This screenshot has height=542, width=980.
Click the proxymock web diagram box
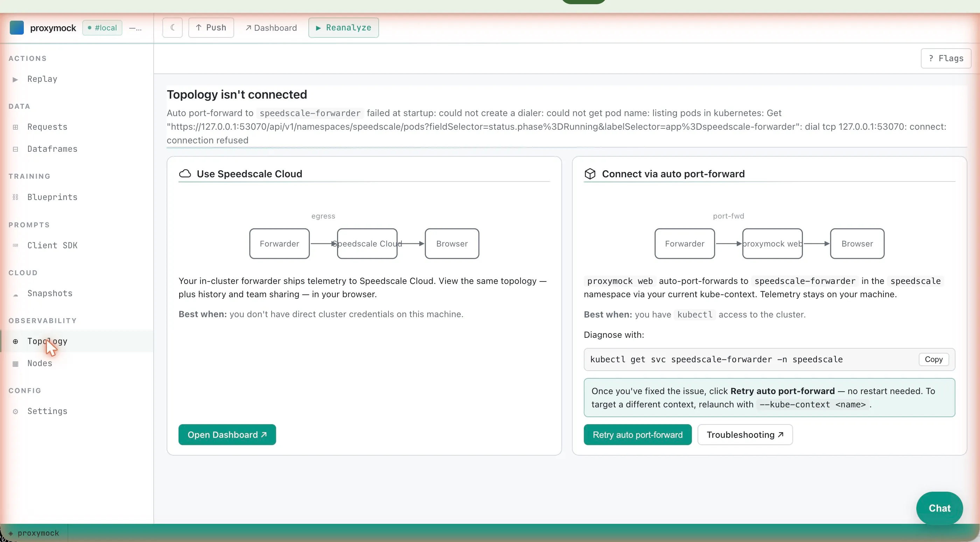pyautogui.click(x=772, y=244)
